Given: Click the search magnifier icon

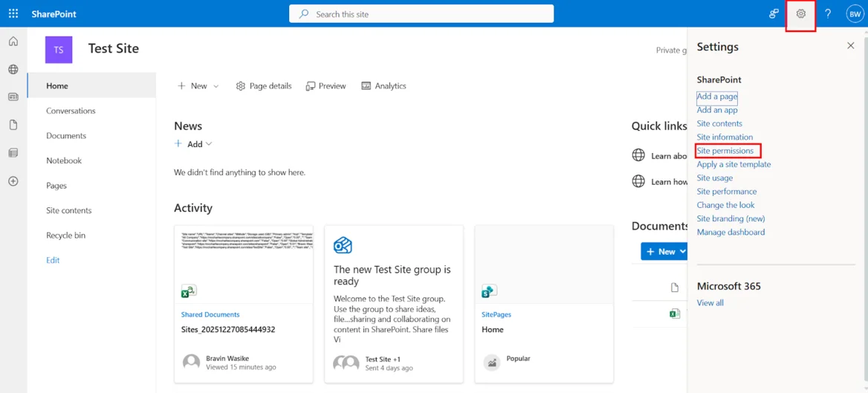Looking at the screenshot, I should (303, 14).
